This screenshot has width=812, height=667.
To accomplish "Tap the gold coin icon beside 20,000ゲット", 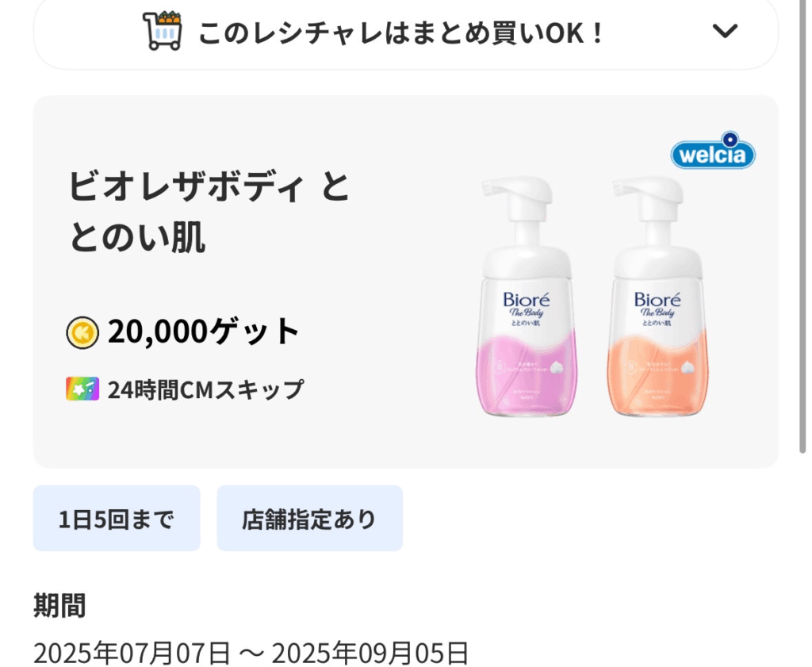I will [82, 332].
